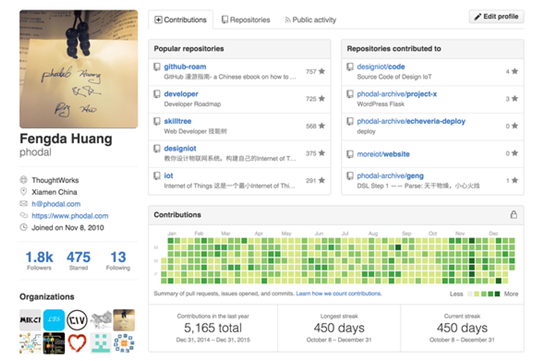Click the profile photo of Fengda Huang
This screenshot has height=361, width=558.
click(79, 69)
